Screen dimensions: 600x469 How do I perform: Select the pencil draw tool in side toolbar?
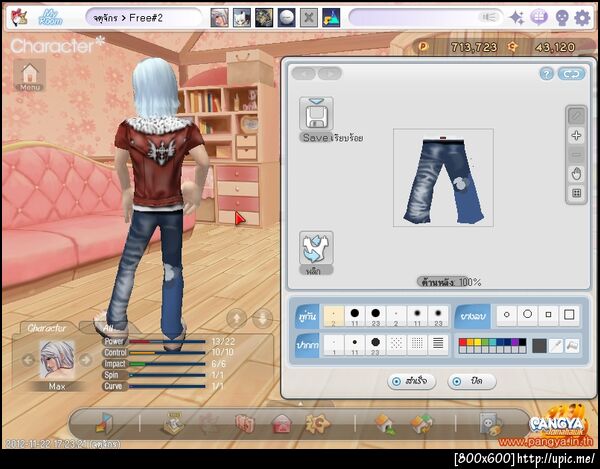576,116
